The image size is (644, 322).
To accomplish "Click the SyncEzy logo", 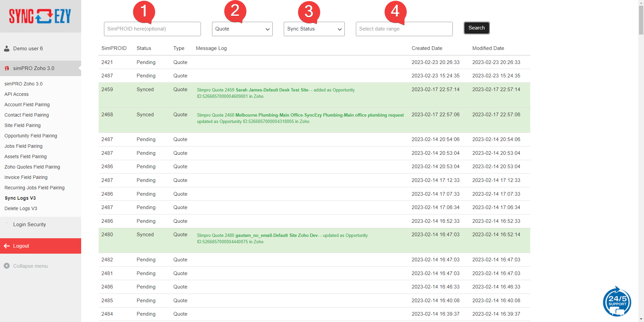I will (x=40, y=16).
